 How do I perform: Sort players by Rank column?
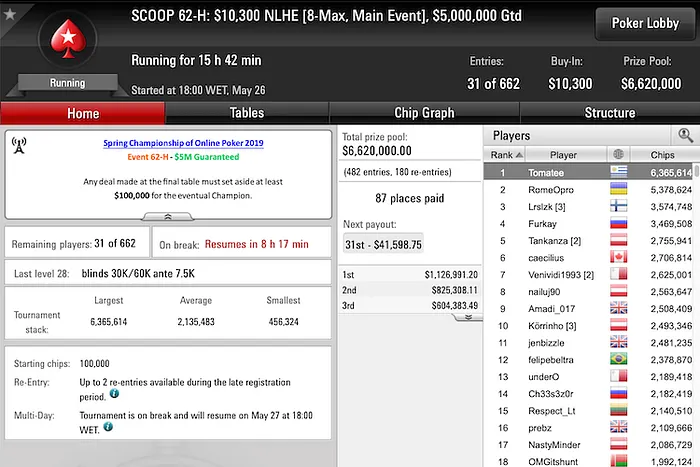[501, 155]
